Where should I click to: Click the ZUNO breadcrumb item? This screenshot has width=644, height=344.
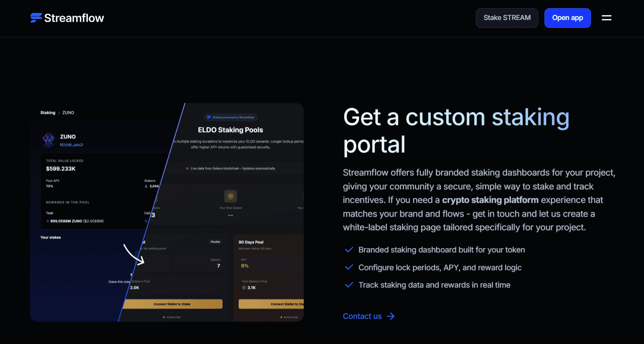coord(68,112)
